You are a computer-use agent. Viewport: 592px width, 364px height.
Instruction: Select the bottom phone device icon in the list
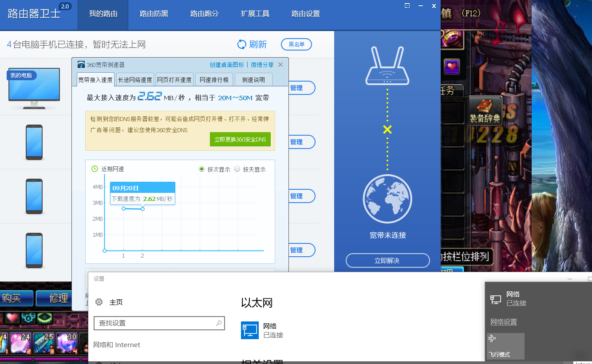(x=34, y=250)
